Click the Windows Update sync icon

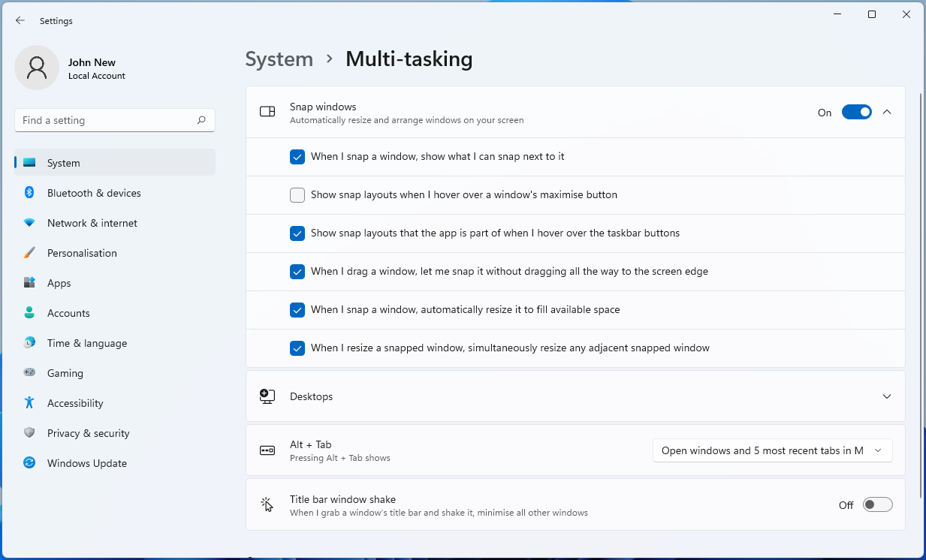[29, 463]
